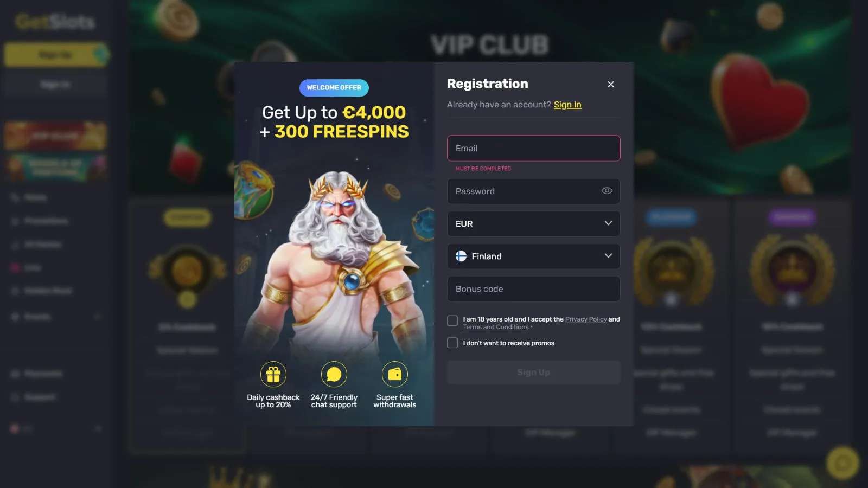Screen dimensions: 868x488
Task: Click the Bonus code field
Action: coord(534,288)
